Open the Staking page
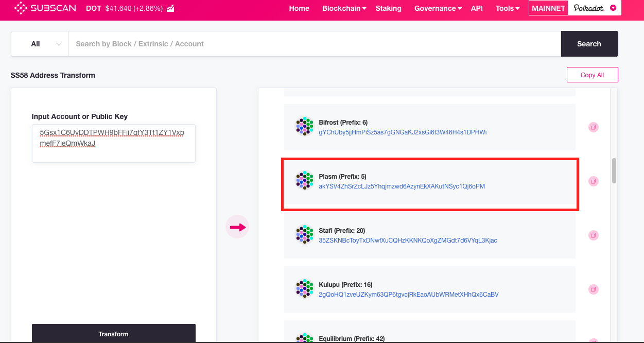Screen dimensions: 644x343 [x=388, y=8]
